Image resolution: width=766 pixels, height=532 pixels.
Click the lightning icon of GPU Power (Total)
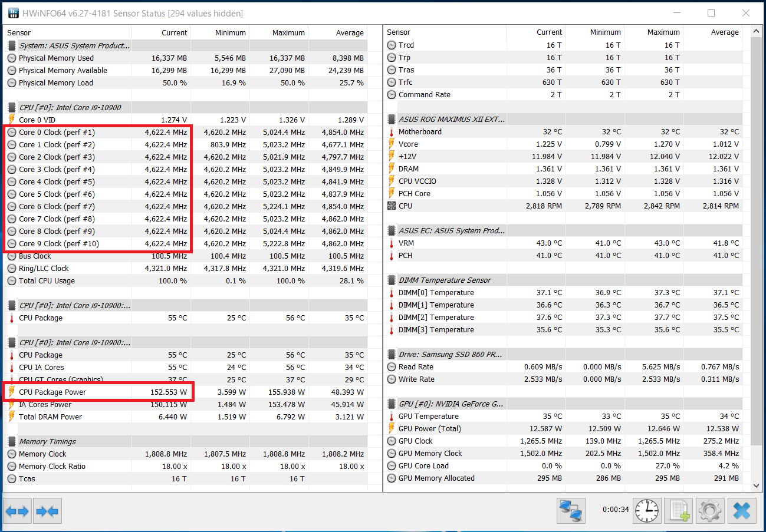(392, 428)
